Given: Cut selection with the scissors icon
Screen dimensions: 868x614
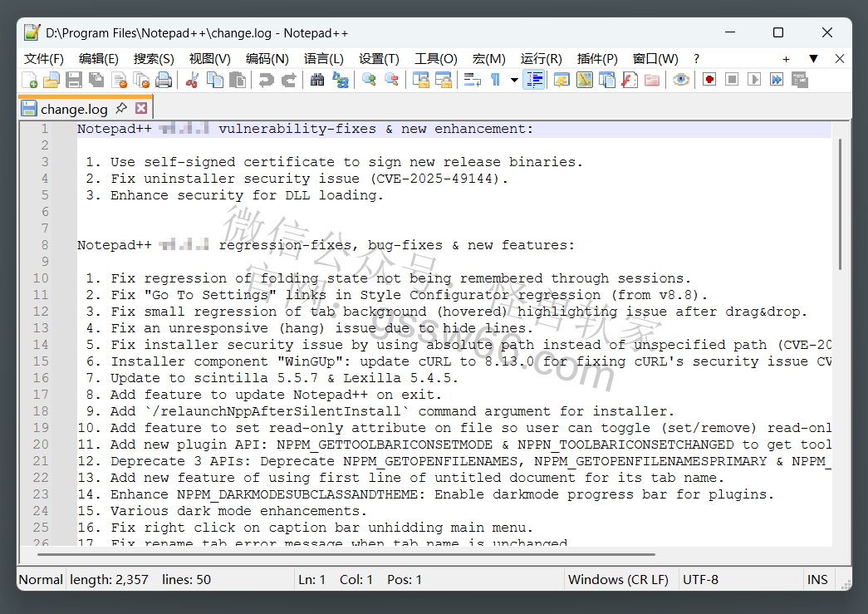Looking at the screenshot, I should 192,81.
